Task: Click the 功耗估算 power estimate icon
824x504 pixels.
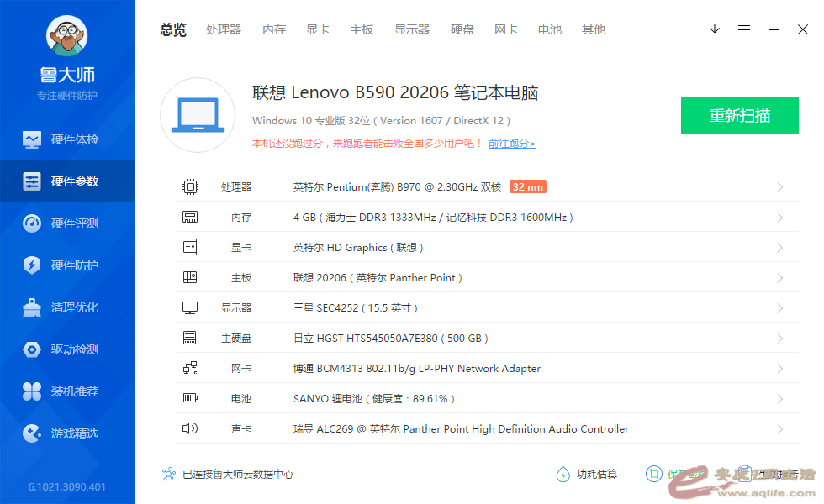Action: 563,475
